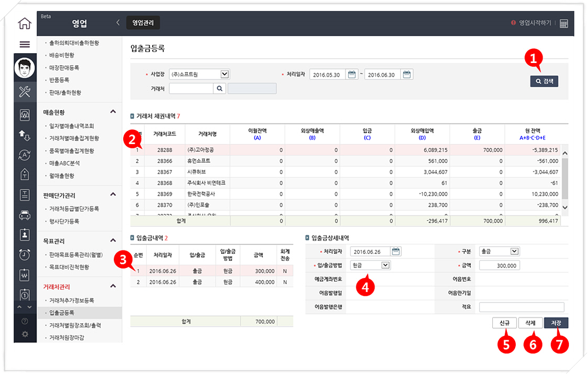588x377 pixels.
Task: Select the 영업관리 tab
Action: (143, 23)
